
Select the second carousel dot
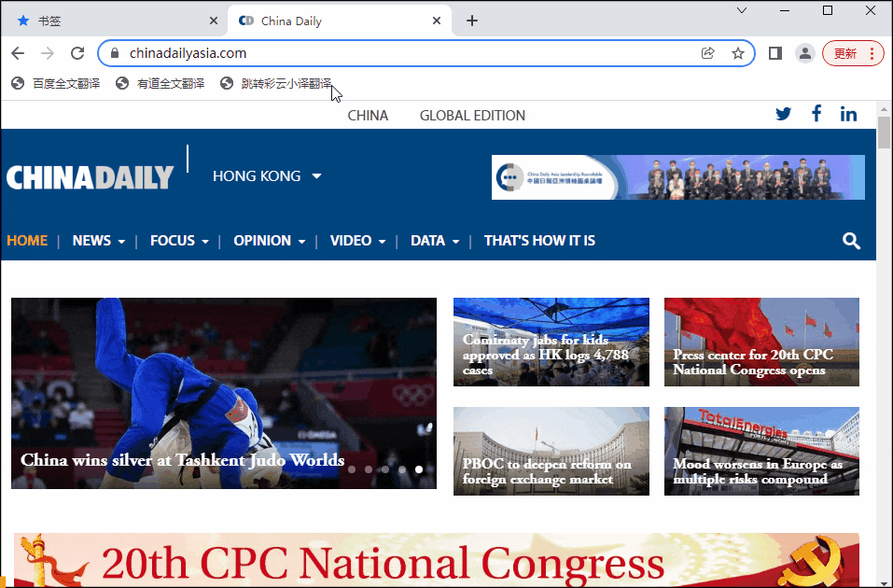click(x=369, y=469)
